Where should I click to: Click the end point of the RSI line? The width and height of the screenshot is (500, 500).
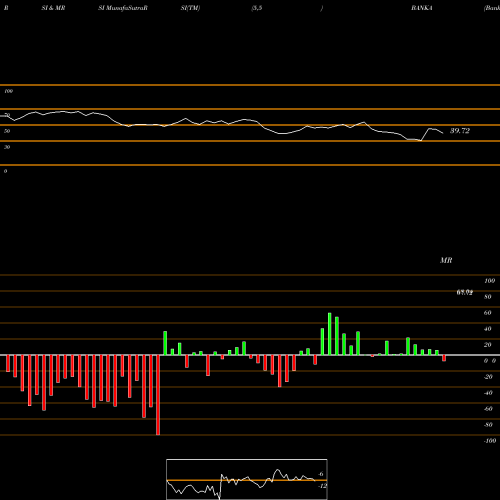pos(443,133)
